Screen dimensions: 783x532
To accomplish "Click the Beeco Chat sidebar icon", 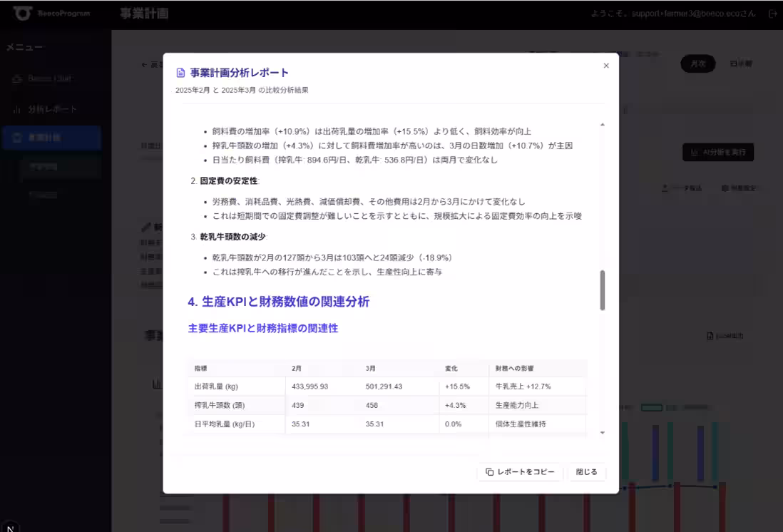I will (x=16, y=80).
